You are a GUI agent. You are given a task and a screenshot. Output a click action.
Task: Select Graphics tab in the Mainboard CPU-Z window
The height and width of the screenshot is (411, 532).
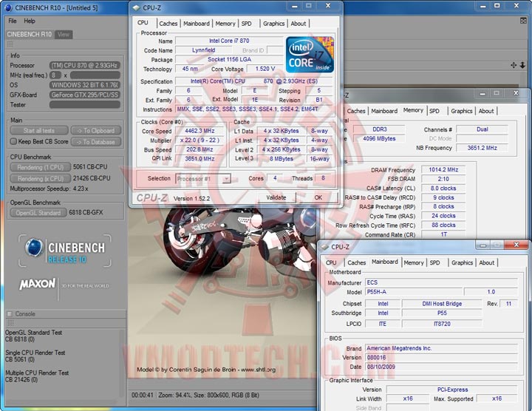click(x=462, y=262)
